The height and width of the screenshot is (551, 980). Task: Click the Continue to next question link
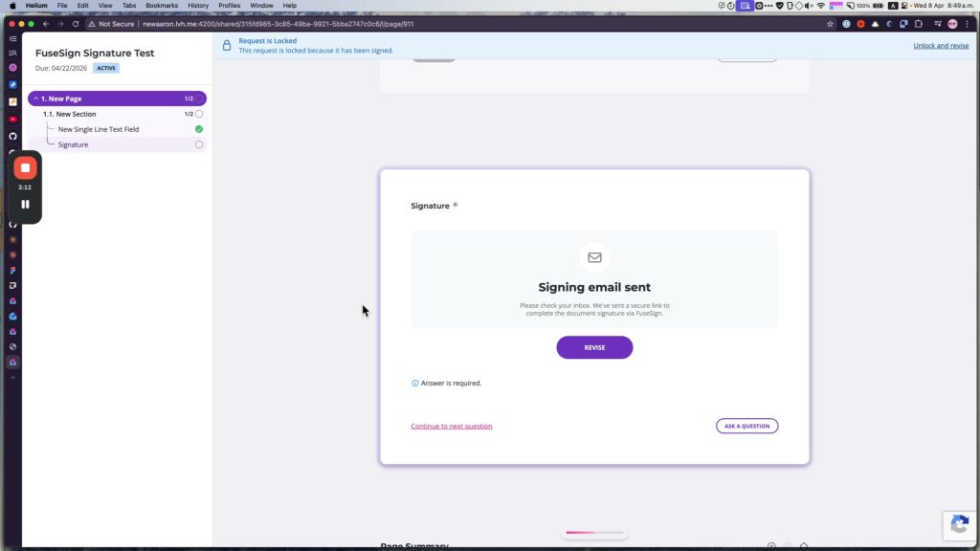(x=452, y=426)
